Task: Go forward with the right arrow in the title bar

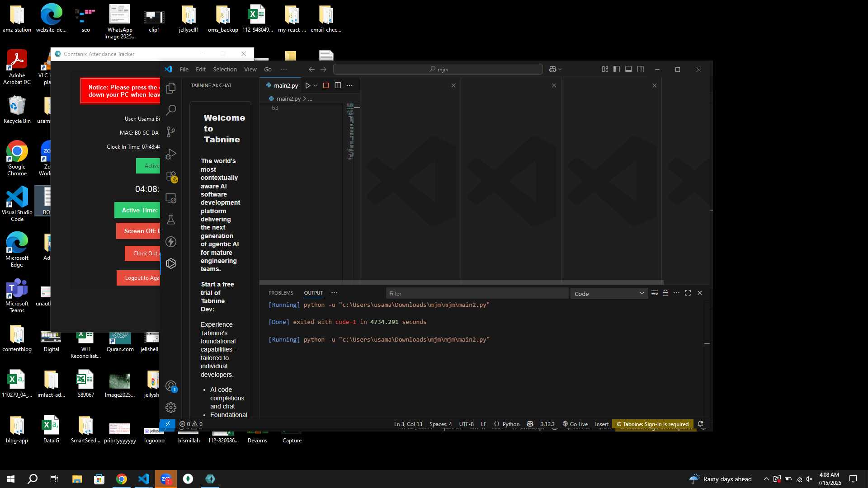Action: (x=323, y=69)
